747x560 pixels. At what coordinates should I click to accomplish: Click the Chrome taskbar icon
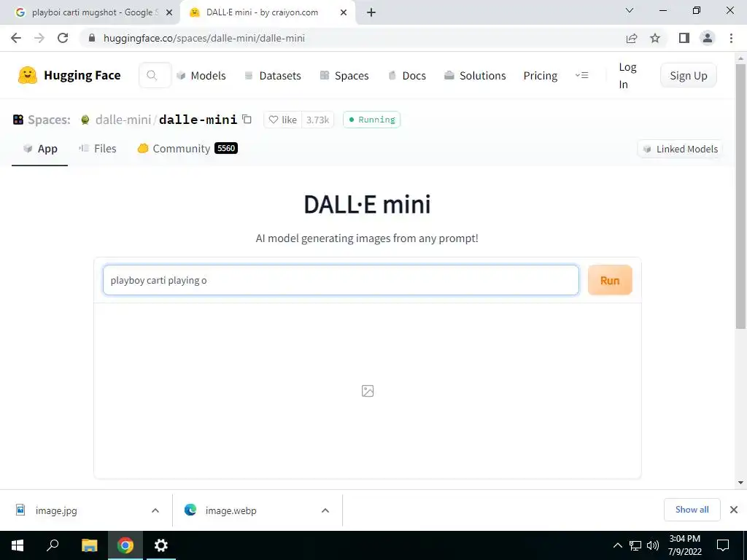tap(125, 545)
